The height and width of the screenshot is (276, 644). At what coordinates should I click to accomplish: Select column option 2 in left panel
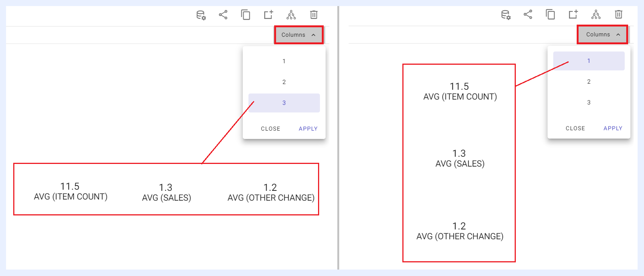(x=284, y=82)
